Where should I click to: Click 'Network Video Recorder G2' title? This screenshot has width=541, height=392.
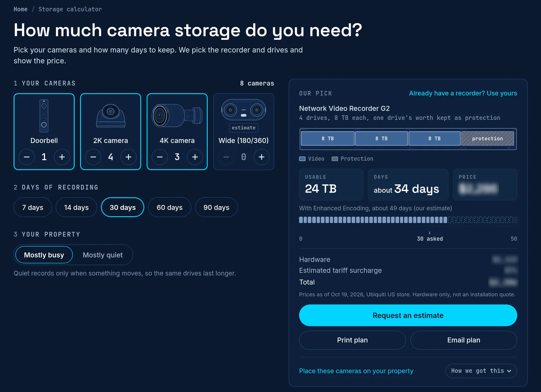(345, 108)
